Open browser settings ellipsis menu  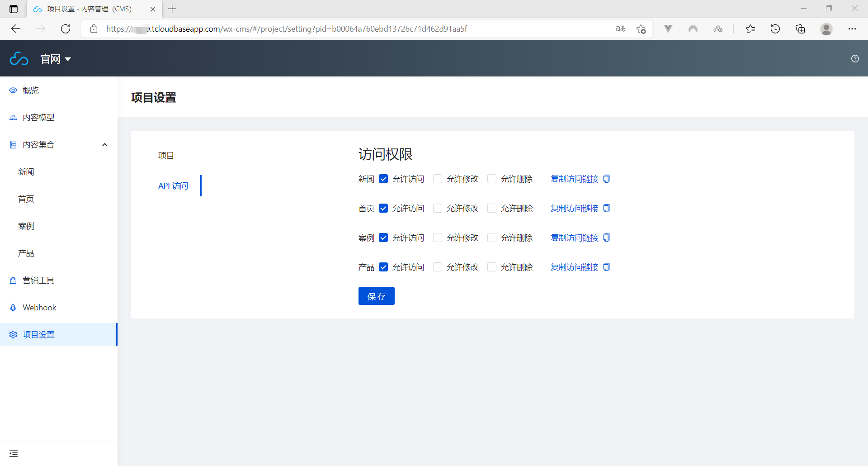[852, 29]
